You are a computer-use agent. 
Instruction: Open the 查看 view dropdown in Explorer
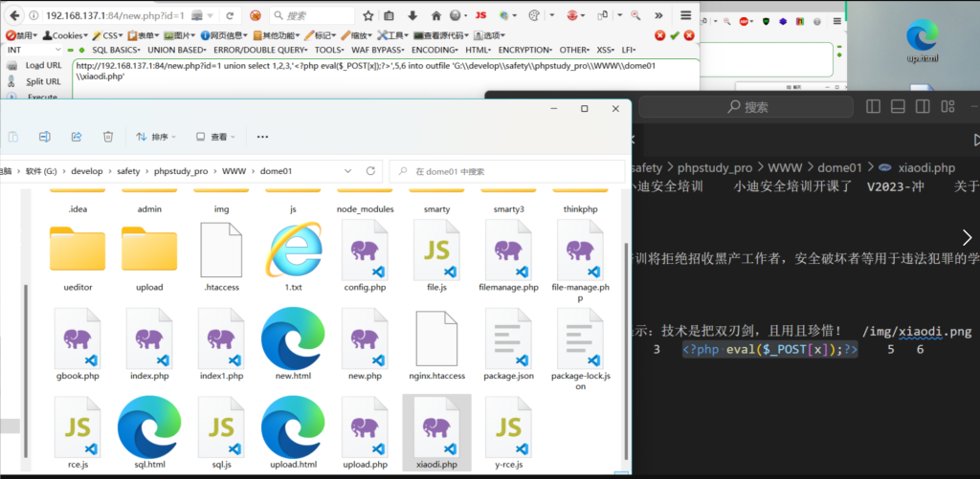[x=215, y=137]
